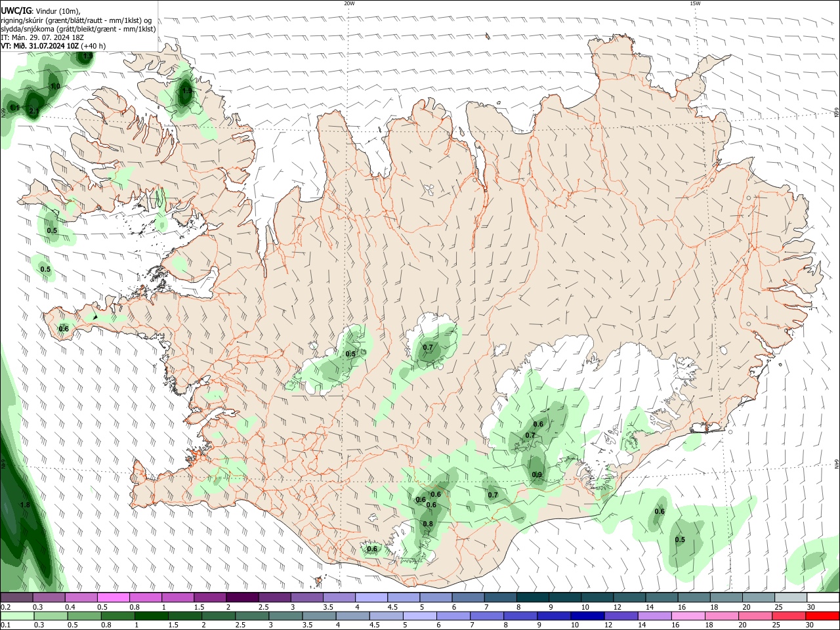This screenshot has height=630, width=840.
Task: Select the 'rigning/skúrir' description line
Action: click(x=76, y=20)
